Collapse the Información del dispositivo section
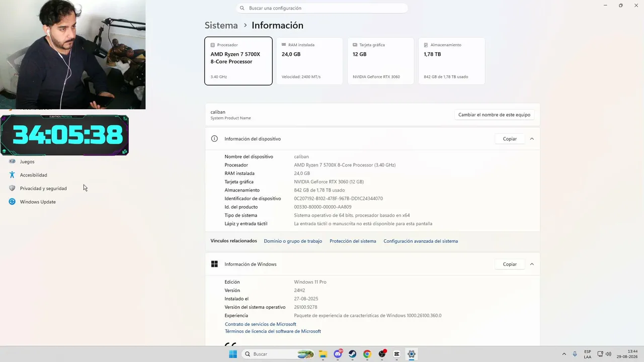Screen dimensions: 644x362 click(532, 139)
